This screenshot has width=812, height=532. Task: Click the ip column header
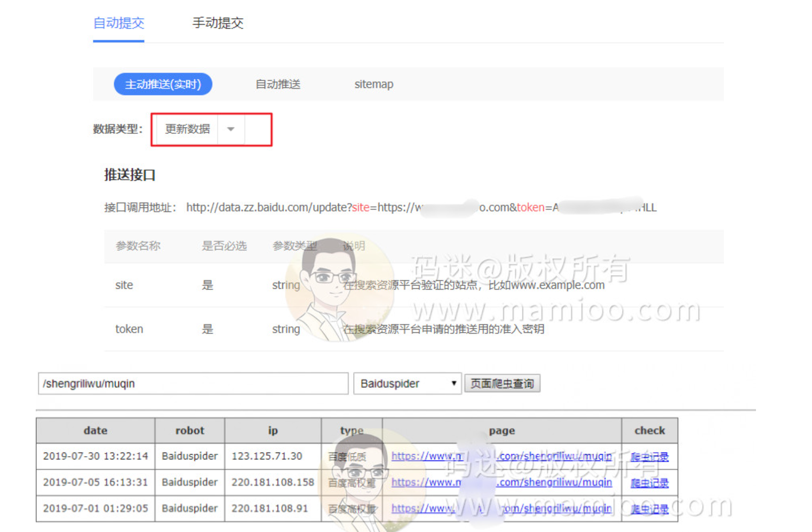tap(273, 431)
